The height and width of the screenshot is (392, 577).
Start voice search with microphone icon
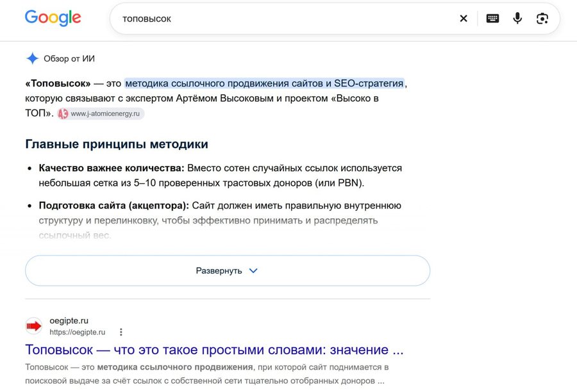(x=517, y=18)
